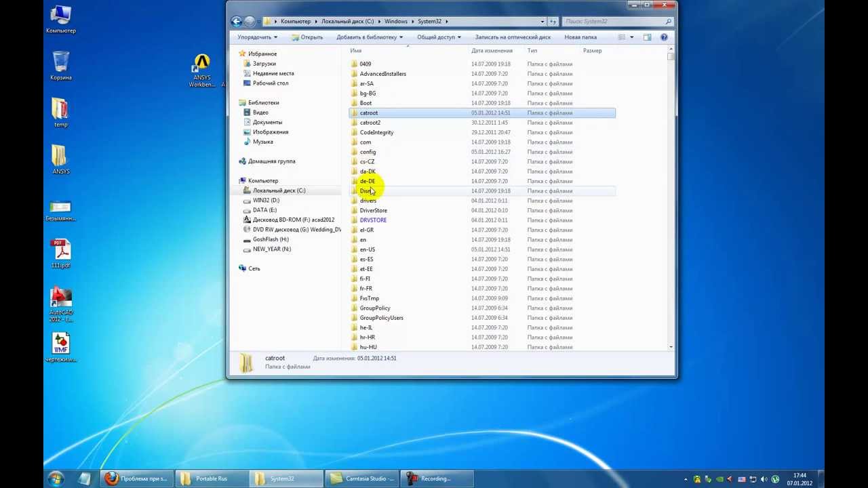868x488 pixels.
Task: Select the WMF drawing desktop file
Action: 61,348
